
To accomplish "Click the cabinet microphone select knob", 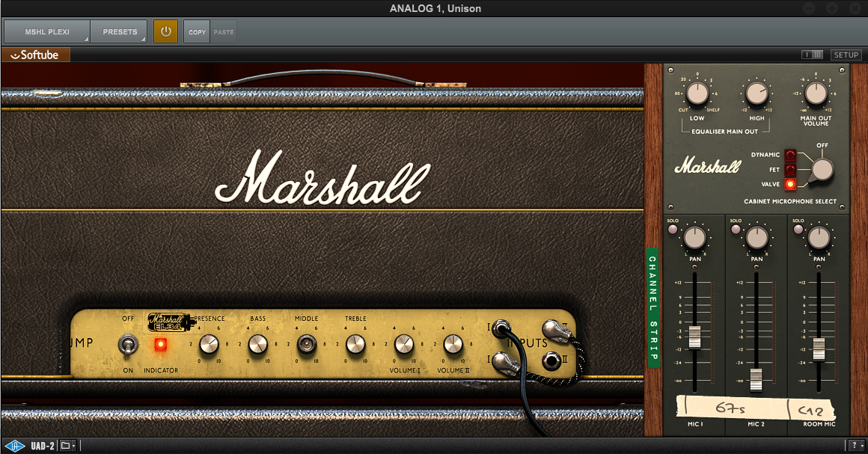I will (x=822, y=170).
